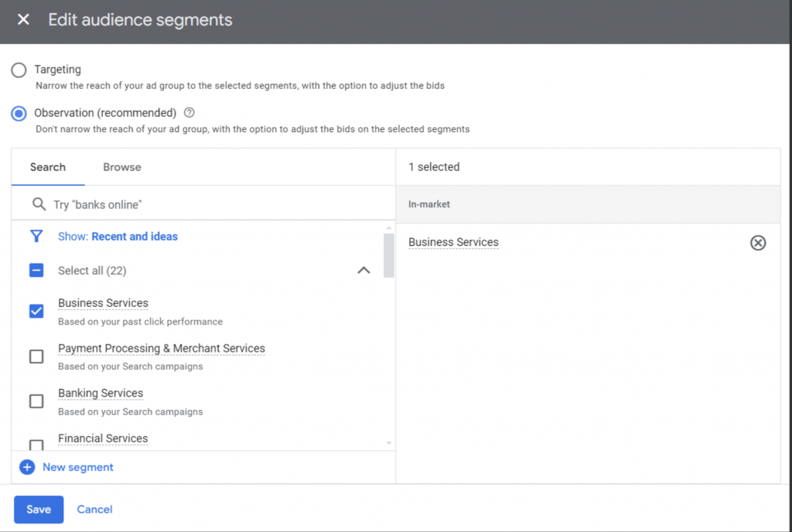Viewport: 792px width, 532px height.
Task: Select the Observation (recommended) radio button
Action: coord(19,114)
